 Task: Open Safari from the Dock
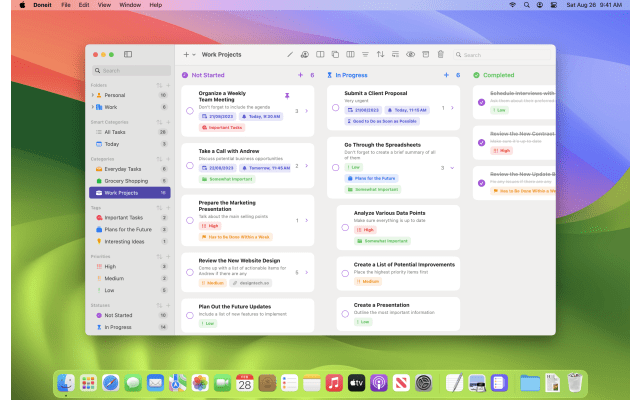tap(111, 383)
